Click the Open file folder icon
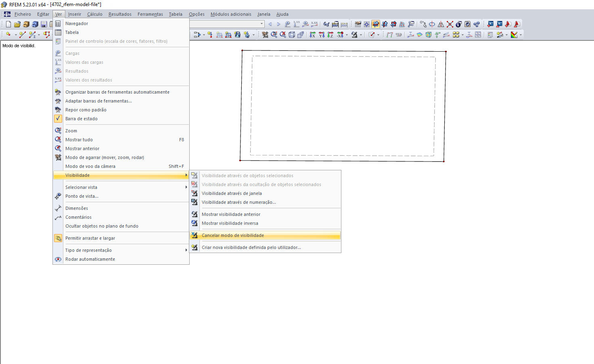This screenshot has height=364, width=594. [17, 24]
